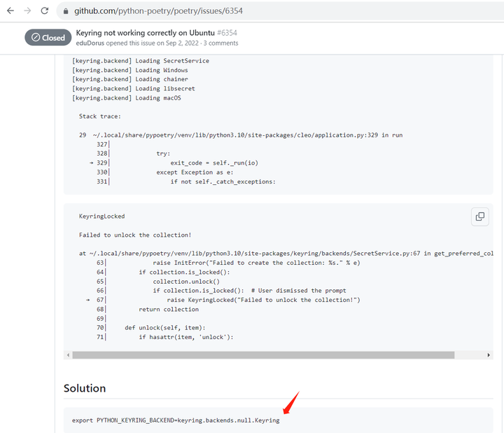Image resolution: width=504 pixels, height=433 pixels.
Task: Click the 'KeyringLocked' error name
Action: click(102, 216)
